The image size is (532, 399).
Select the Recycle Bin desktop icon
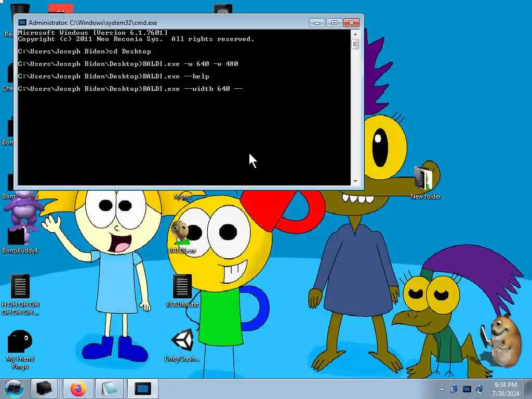pos(19,8)
